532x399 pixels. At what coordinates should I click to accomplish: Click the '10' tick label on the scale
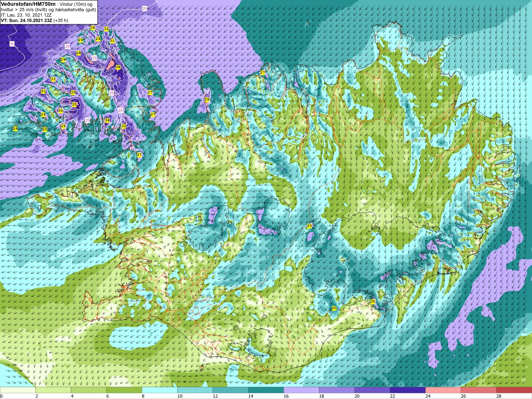[x=180, y=396]
